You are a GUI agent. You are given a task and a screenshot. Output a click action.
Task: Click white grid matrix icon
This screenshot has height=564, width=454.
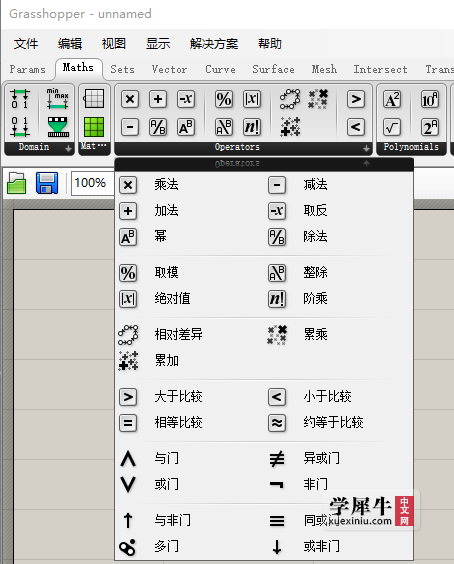click(94, 98)
